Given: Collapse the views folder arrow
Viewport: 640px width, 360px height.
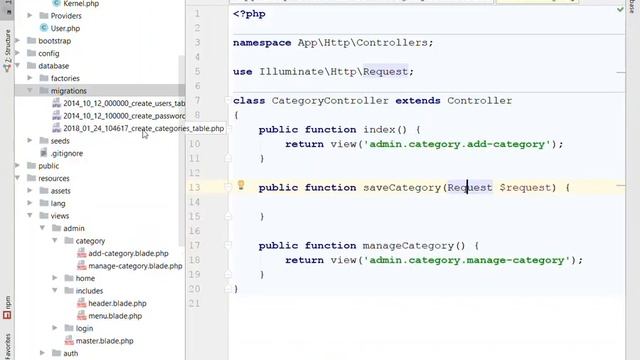Looking at the screenshot, I should 30,215.
